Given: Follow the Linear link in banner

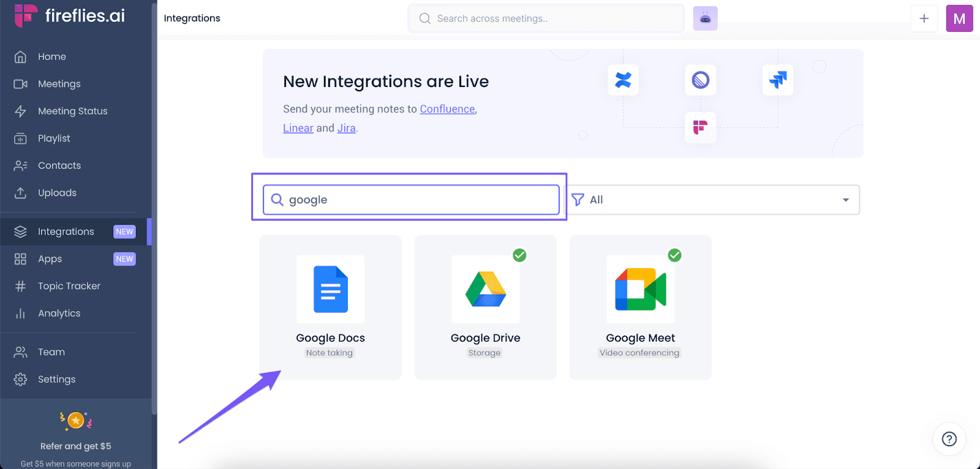Looking at the screenshot, I should [298, 128].
